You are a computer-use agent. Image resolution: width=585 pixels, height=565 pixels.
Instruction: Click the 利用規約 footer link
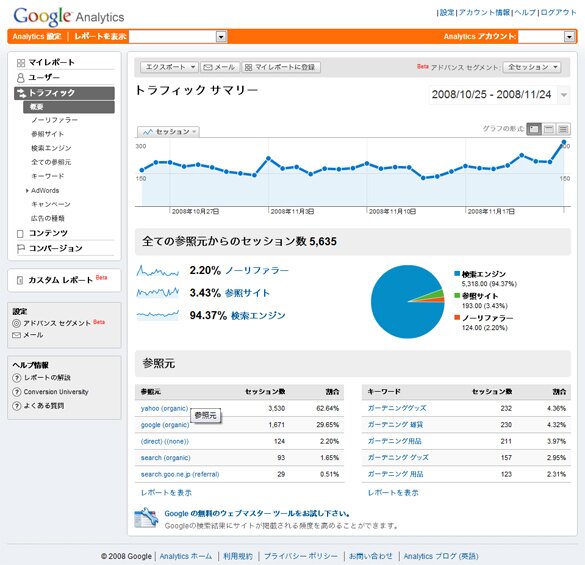(238, 556)
